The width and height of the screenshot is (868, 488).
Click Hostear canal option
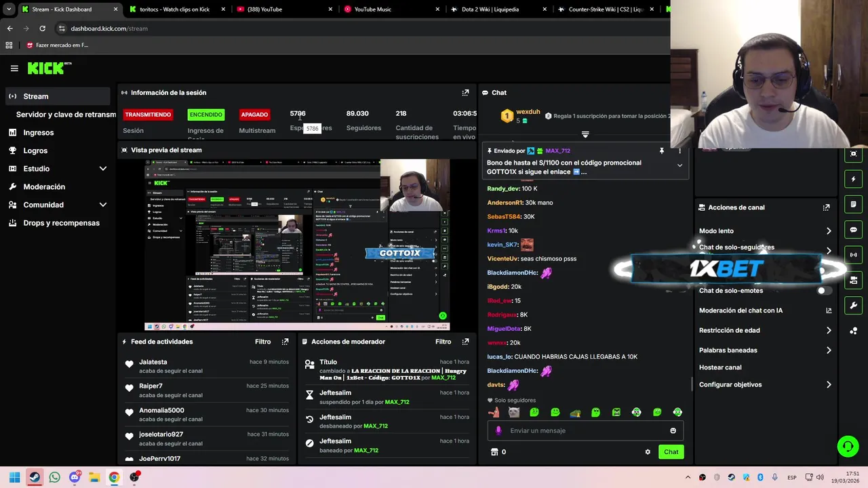tap(720, 367)
